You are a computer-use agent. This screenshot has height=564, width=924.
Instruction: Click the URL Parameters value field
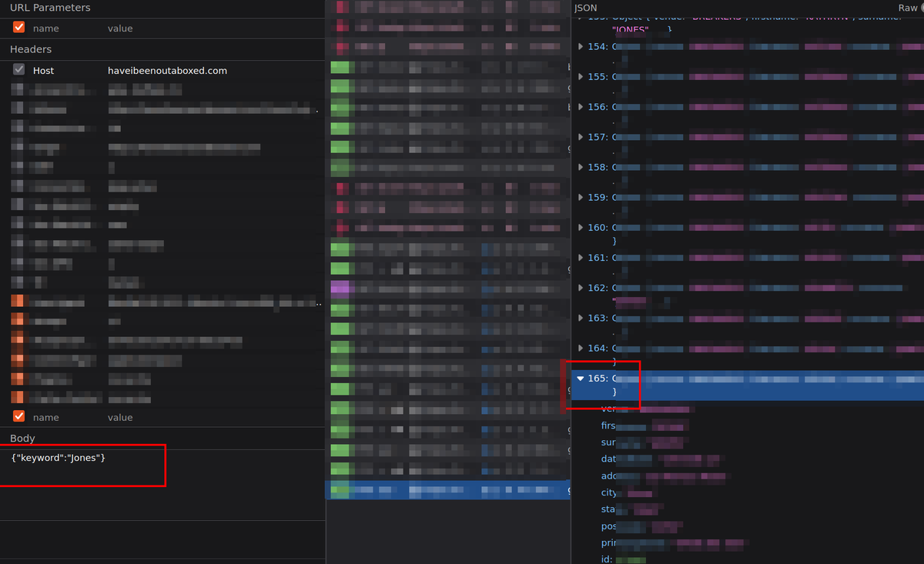(120, 28)
